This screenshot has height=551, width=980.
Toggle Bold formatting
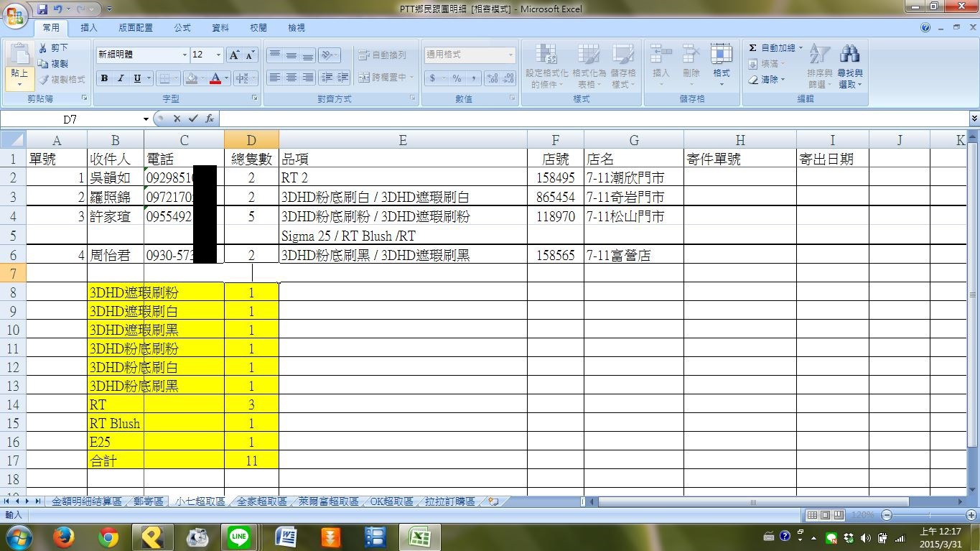[x=105, y=78]
